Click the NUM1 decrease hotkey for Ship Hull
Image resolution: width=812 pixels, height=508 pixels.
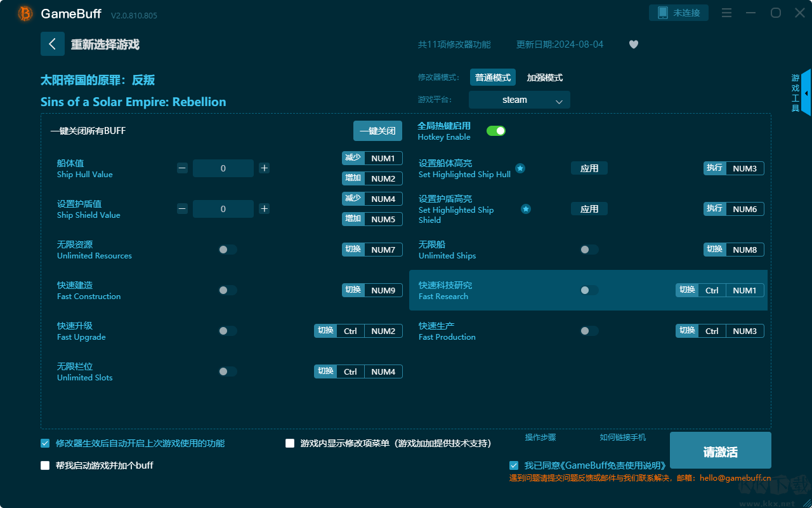pos(372,158)
